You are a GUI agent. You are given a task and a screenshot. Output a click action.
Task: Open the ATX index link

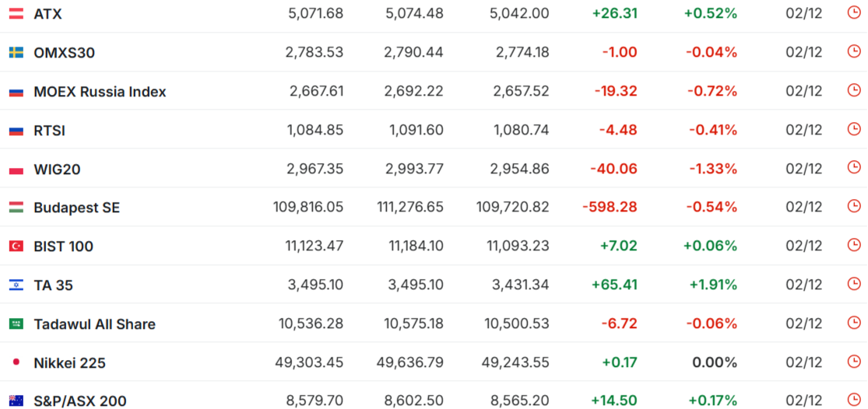[x=47, y=14]
